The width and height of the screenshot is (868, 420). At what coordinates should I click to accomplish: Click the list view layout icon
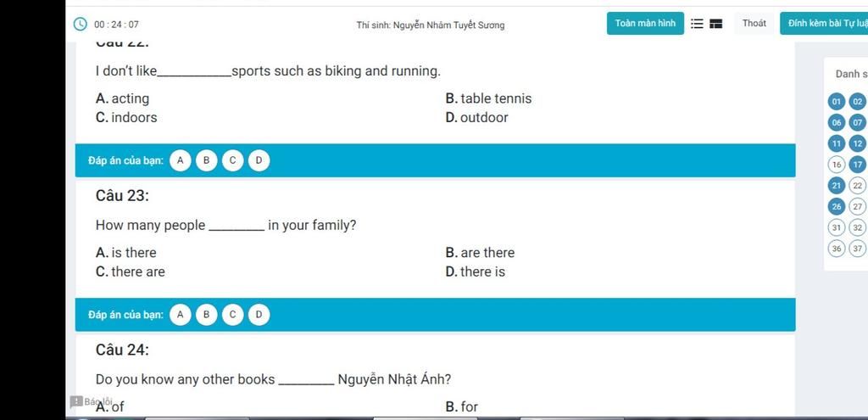(697, 24)
